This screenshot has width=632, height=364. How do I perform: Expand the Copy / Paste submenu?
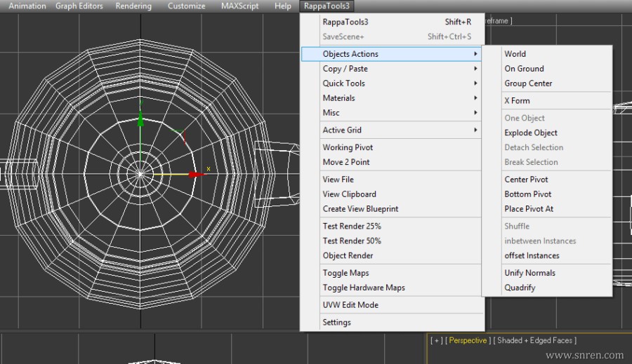[345, 69]
